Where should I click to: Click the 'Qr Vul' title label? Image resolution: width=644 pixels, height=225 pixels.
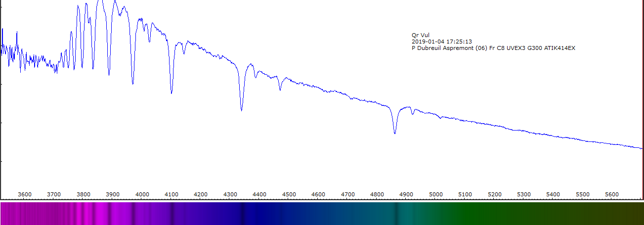(x=420, y=35)
